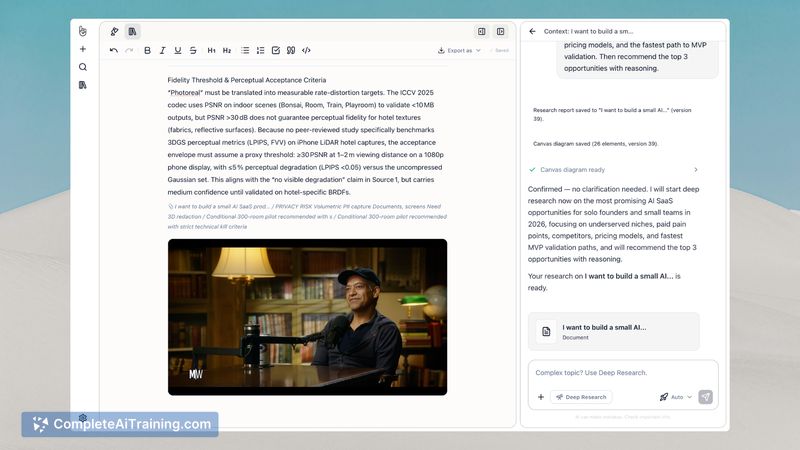This screenshot has height=450, width=800.
Task: Click 'Canvas diagram saved' status message
Action: [595, 144]
